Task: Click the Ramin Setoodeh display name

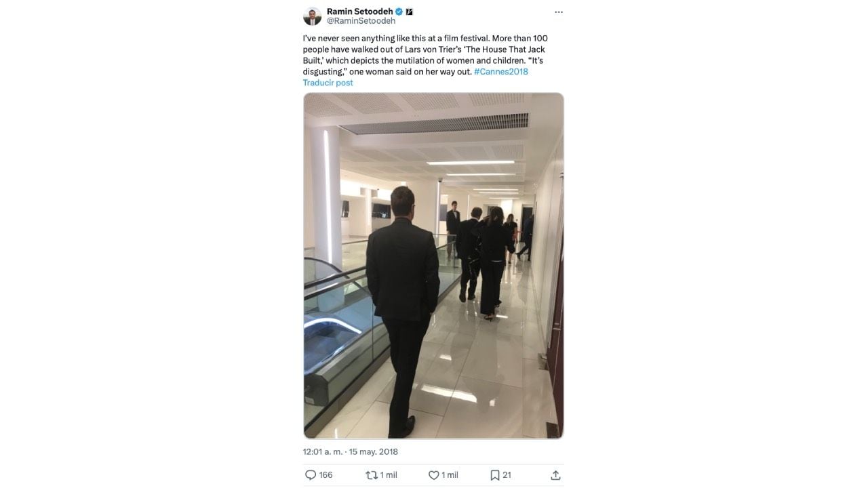Action: tap(359, 12)
